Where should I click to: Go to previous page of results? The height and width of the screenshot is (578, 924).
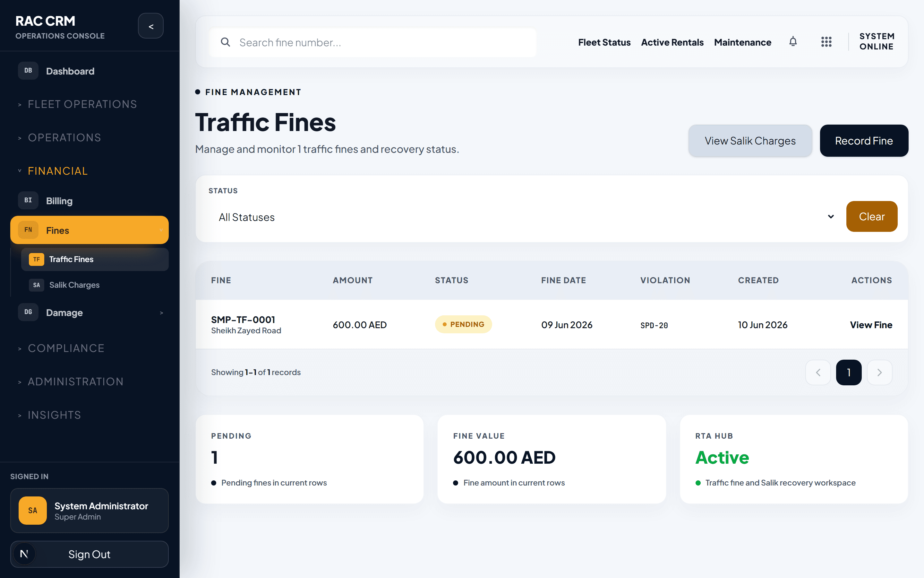point(818,372)
